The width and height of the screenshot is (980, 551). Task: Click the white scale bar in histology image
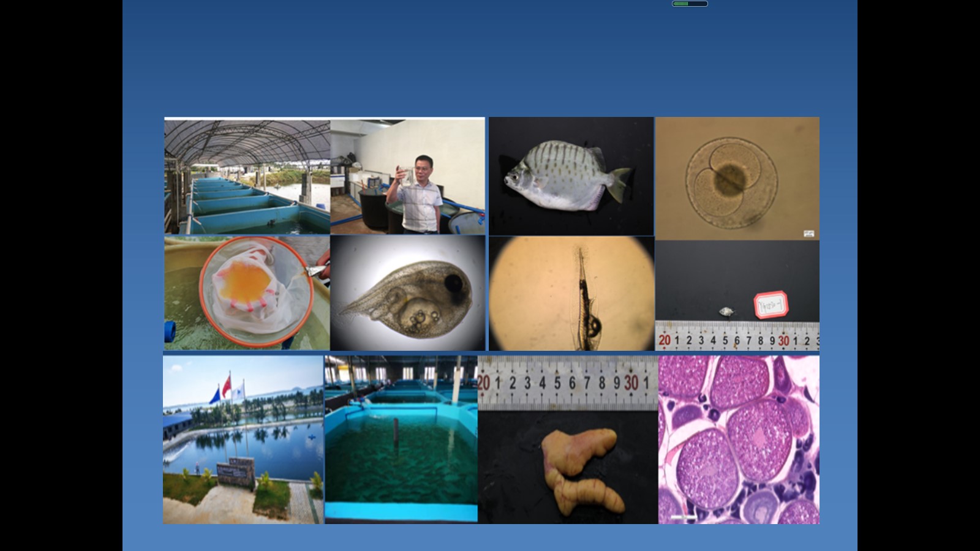click(683, 517)
